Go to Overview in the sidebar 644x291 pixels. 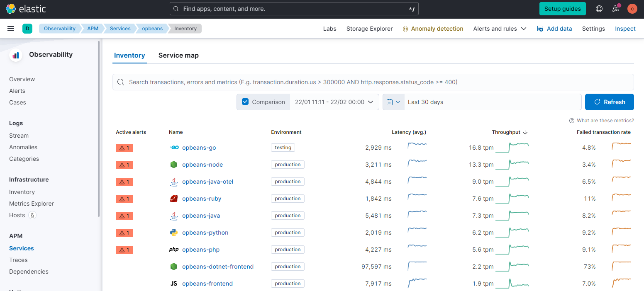pos(22,79)
